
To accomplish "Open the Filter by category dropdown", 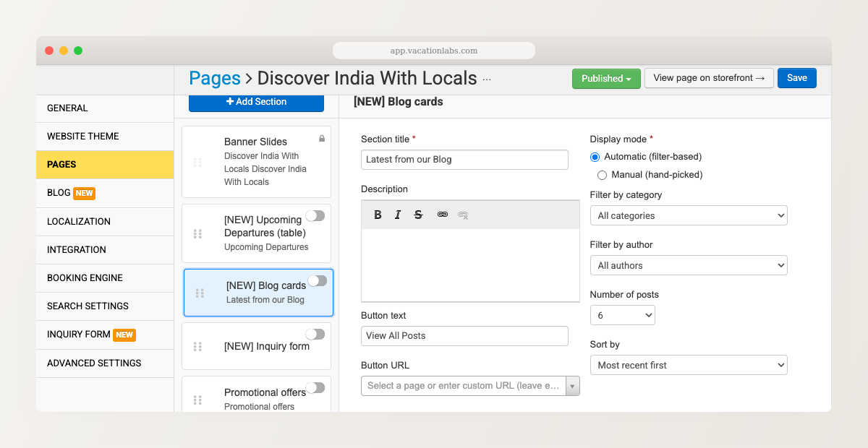I will (688, 215).
